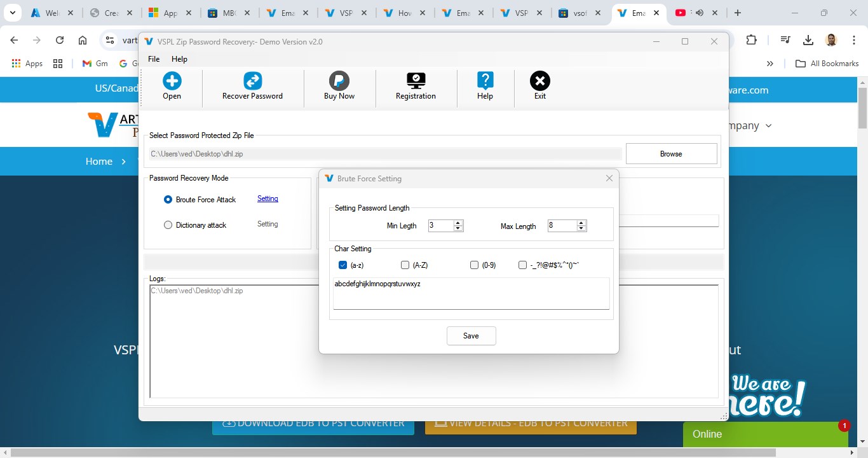The width and height of the screenshot is (868, 458).
Task: Show Chrome downloads
Action: (x=808, y=40)
